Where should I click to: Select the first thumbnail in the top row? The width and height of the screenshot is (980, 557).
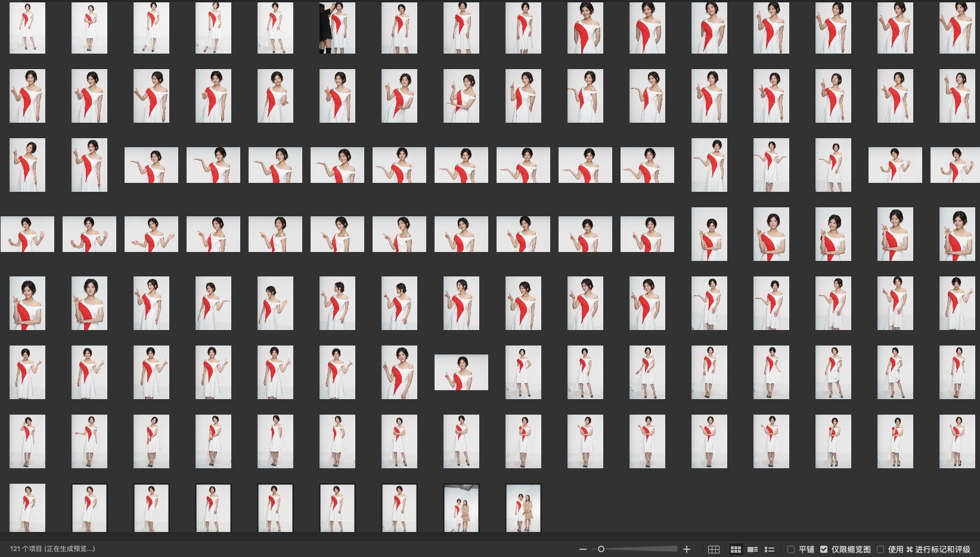27,28
